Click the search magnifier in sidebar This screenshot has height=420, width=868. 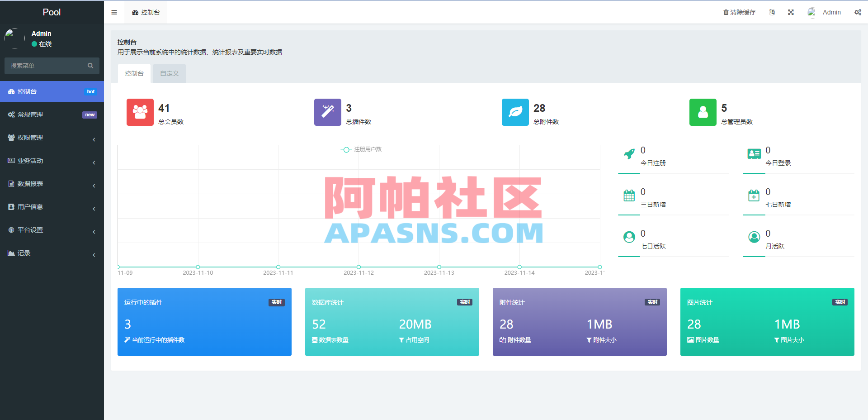90,66
